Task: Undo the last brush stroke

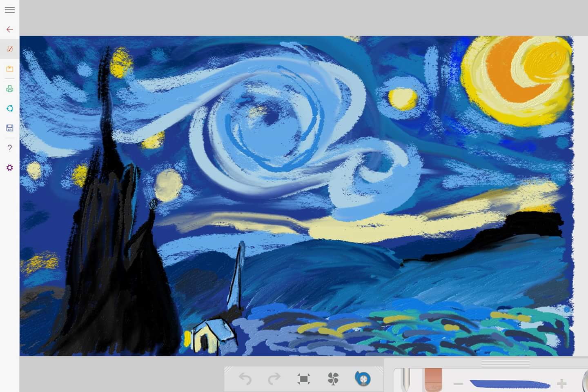Action: 245,379
